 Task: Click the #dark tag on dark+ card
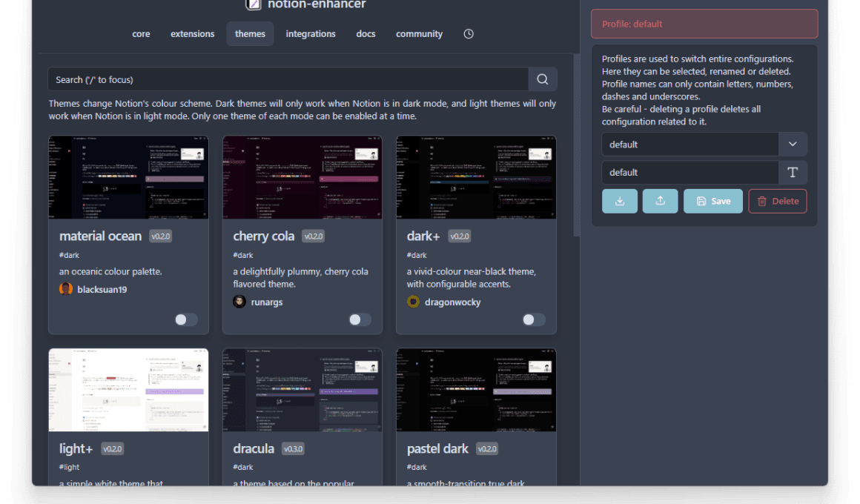click(417, 255)
